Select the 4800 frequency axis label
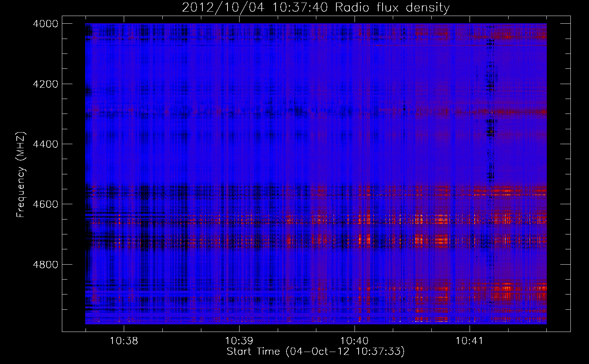 (46, 265)
